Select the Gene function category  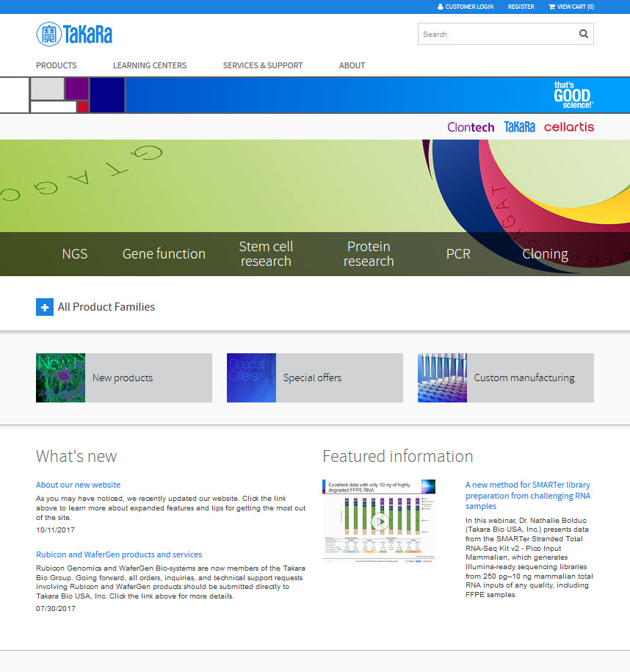(x=164, y=253)
